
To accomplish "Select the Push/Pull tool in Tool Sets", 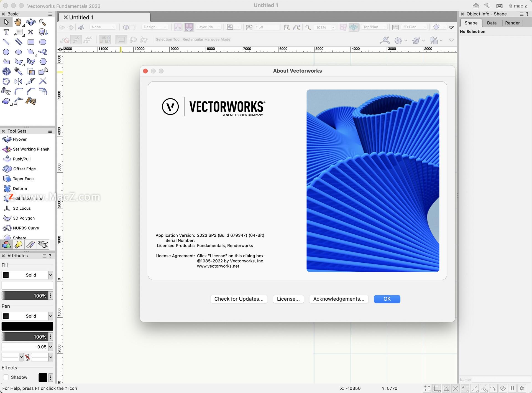I will click(22, 159).
